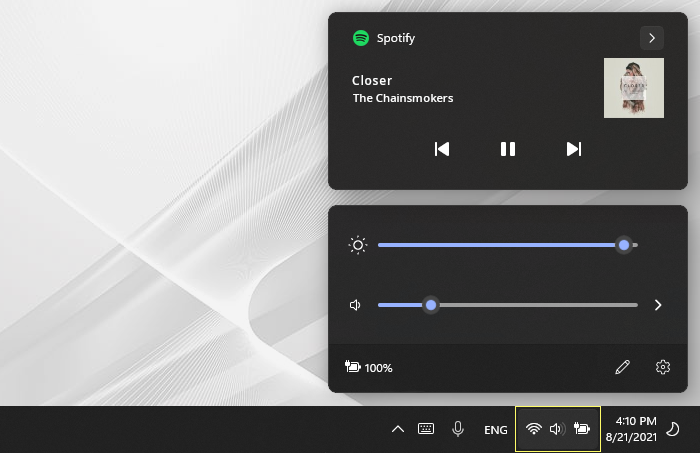The height and width of the screenshot is (453, 700).
Task: Switch ENG input language indicator
Action: [496, 430]
